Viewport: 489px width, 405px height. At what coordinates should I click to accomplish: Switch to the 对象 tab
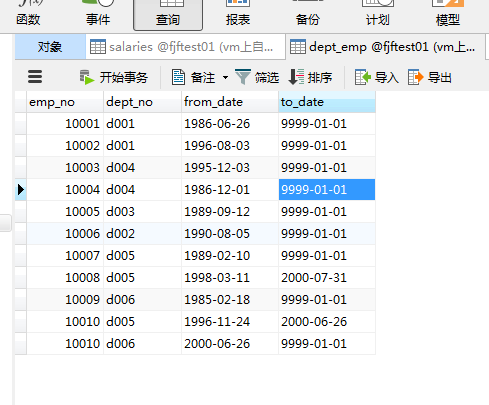point(50,47)
